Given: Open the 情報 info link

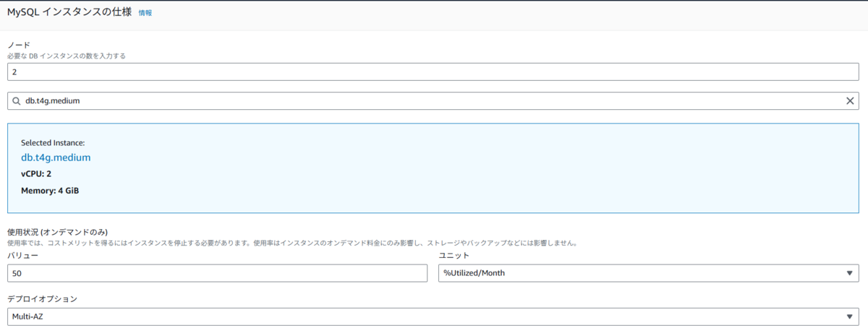Looking at the screenshot, I should click(145, 13).
